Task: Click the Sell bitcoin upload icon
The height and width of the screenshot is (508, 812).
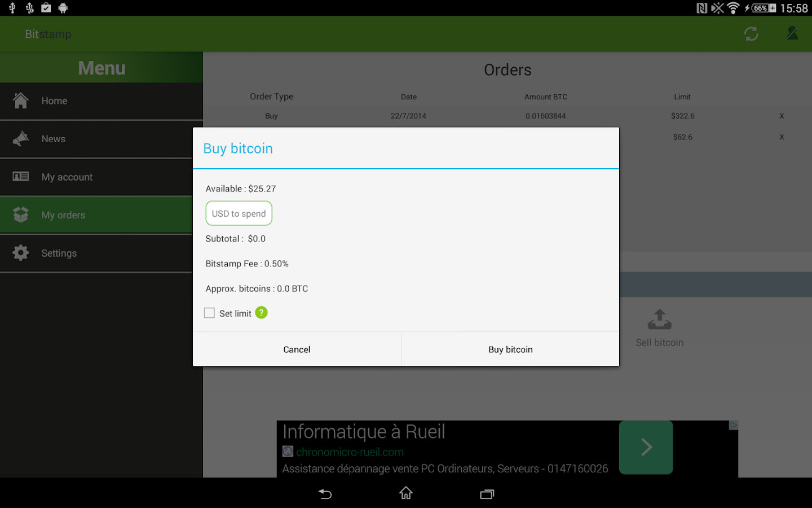Action: tap(660, 319)
